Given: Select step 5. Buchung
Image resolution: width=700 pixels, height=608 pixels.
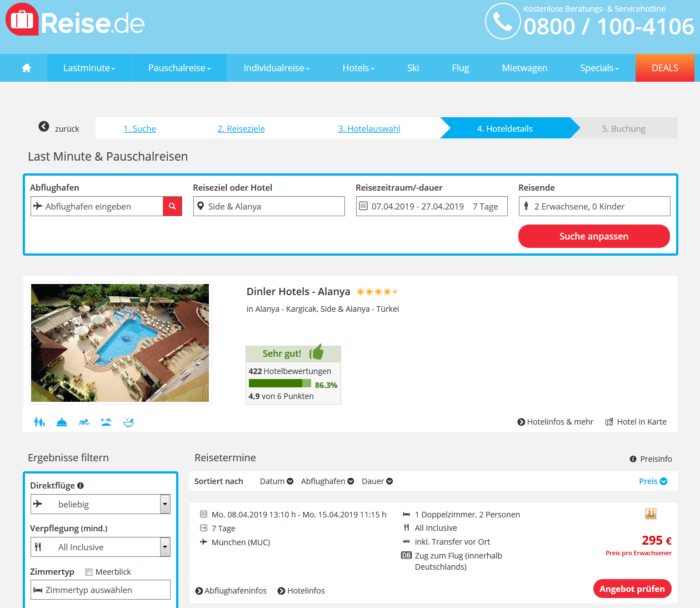Looking at the screenshot, I should (x=623, y=128).
